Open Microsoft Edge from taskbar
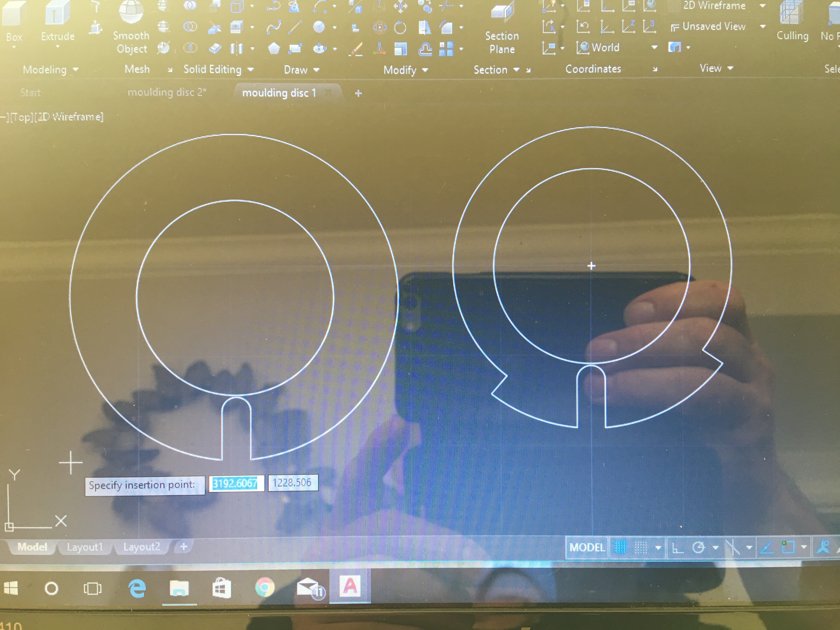The image size is (840, 630). pos(137,588)
